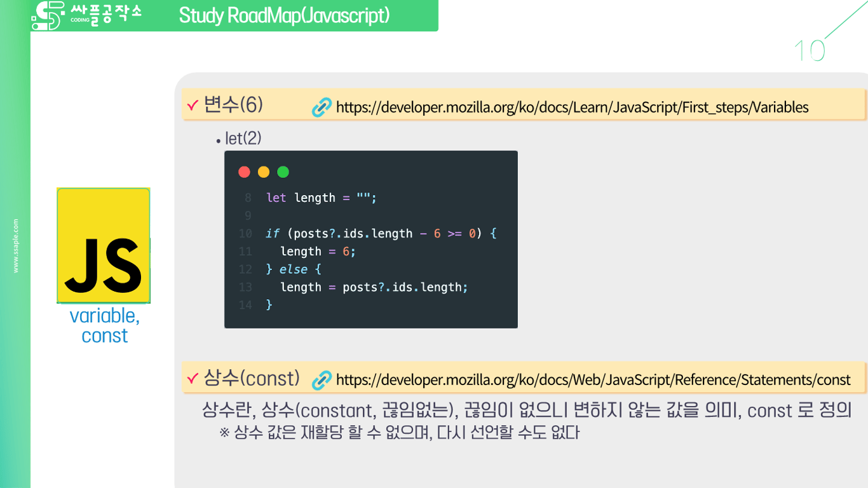Click the chain link icon beside the Variables URL
This screenshot has height=488, width=868.
322,107
